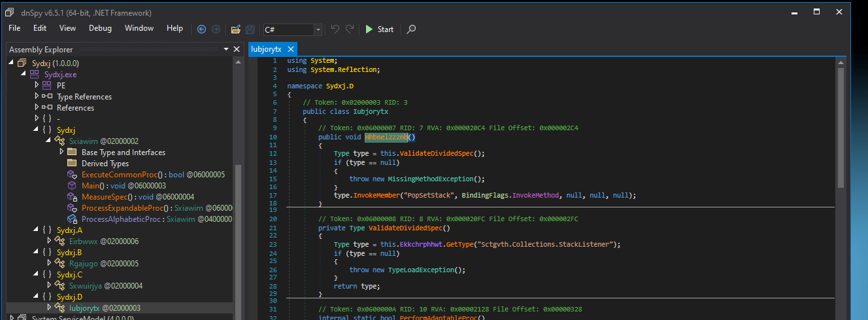
Task: Click the Save All disk icon
Action: [x=250, y=29]
